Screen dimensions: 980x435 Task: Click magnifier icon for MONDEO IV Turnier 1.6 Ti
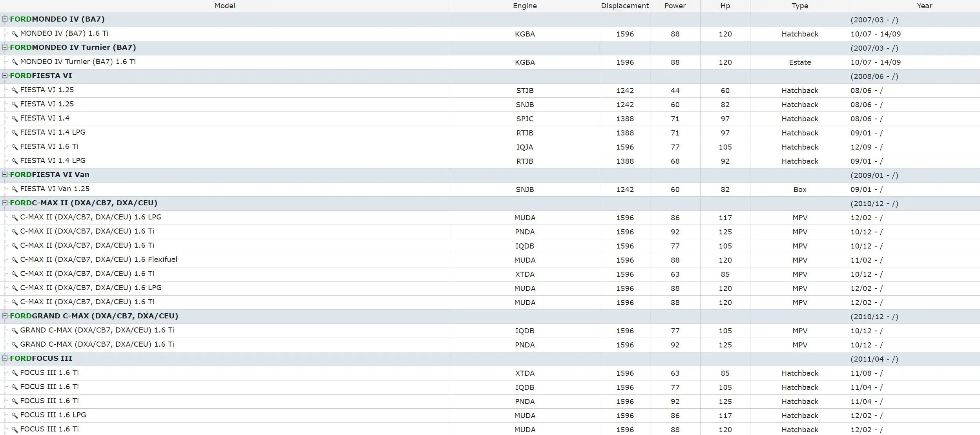(15, 62)
